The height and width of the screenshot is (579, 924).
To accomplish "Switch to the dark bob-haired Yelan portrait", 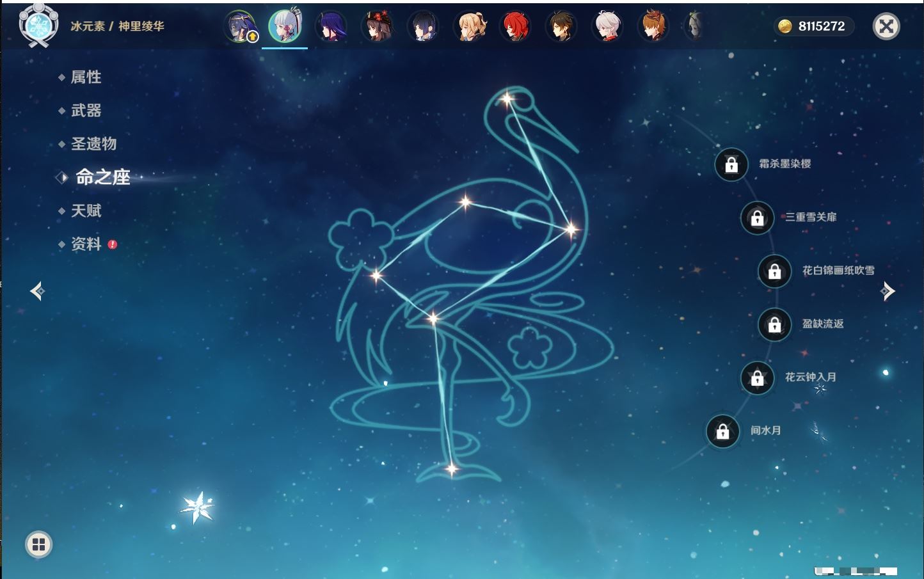I will tap(424, 27).
